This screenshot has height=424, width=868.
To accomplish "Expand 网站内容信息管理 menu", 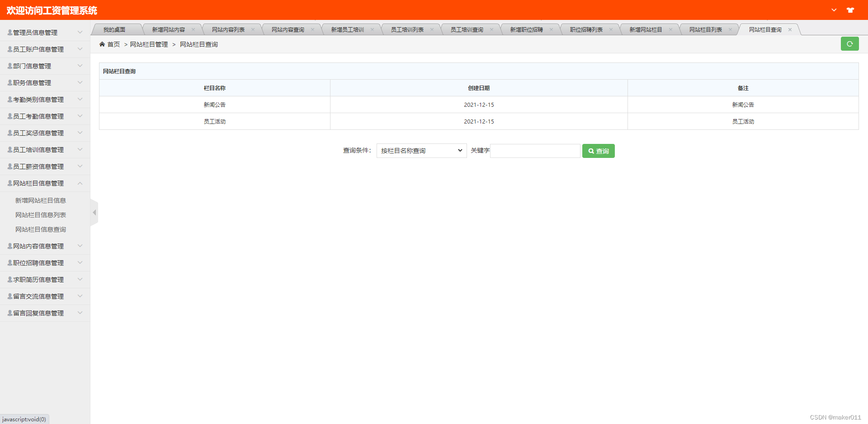I will [45, 246].
